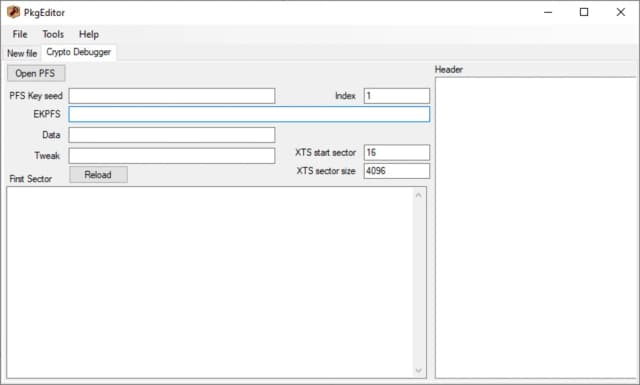Open the File menu
The width and height of the screenshot is (640, 385).
click(20, 34)
